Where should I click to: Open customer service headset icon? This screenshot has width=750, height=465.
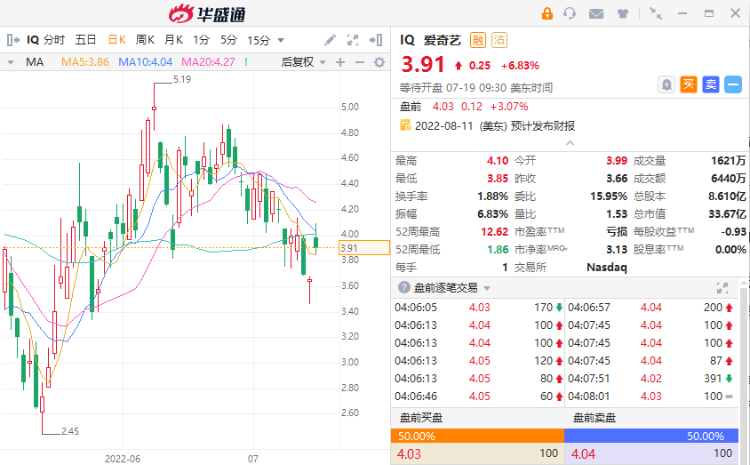click(570, 13)
